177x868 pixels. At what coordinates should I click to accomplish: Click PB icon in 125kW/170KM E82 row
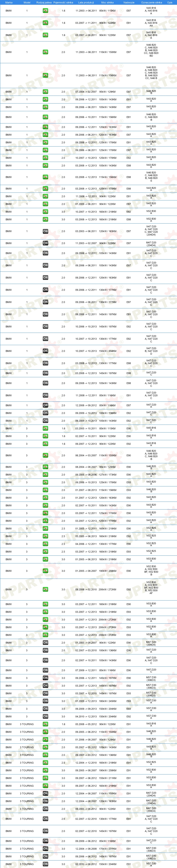[x=45, y=158]
